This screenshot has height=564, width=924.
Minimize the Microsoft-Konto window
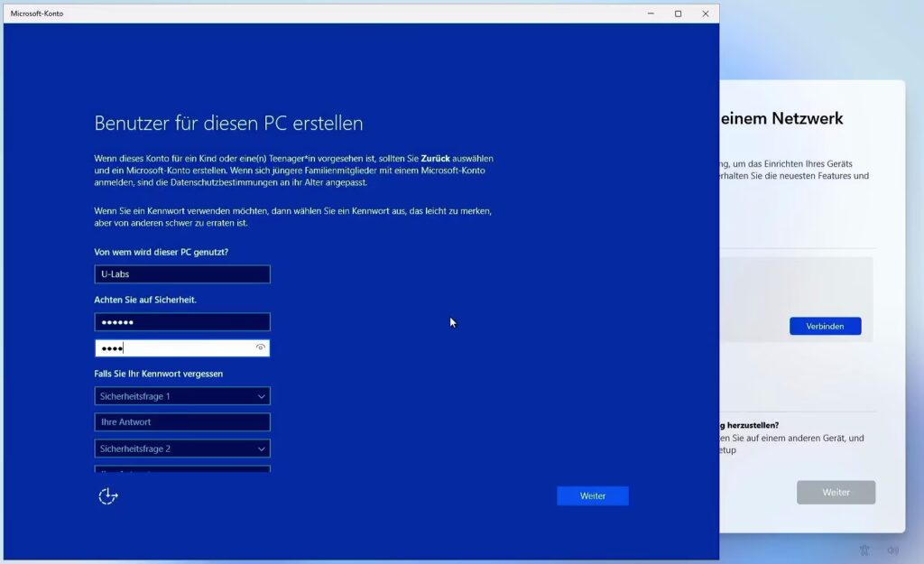651,14
